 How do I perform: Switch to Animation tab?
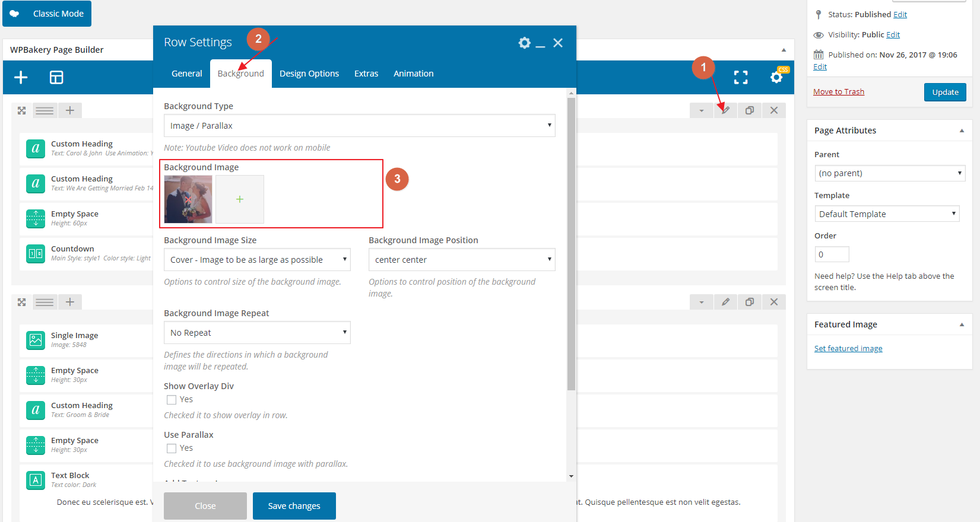coord(414,74)
